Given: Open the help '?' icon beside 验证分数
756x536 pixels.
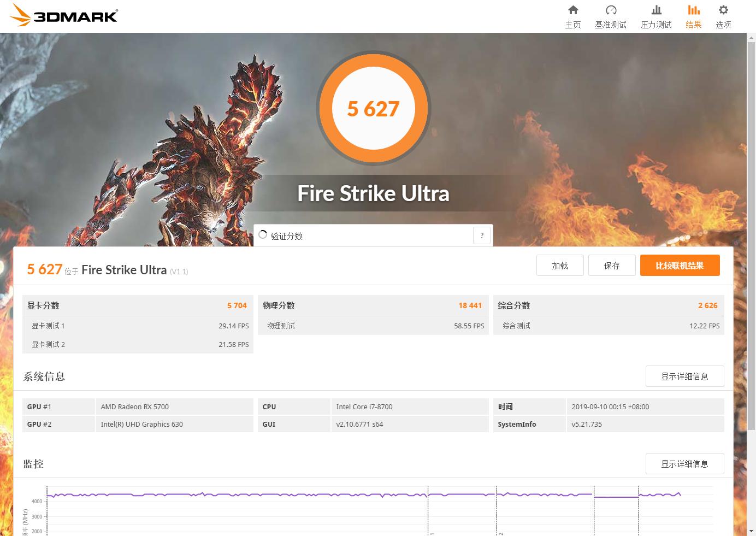Looking at the screenshot, I should [481, 235].
